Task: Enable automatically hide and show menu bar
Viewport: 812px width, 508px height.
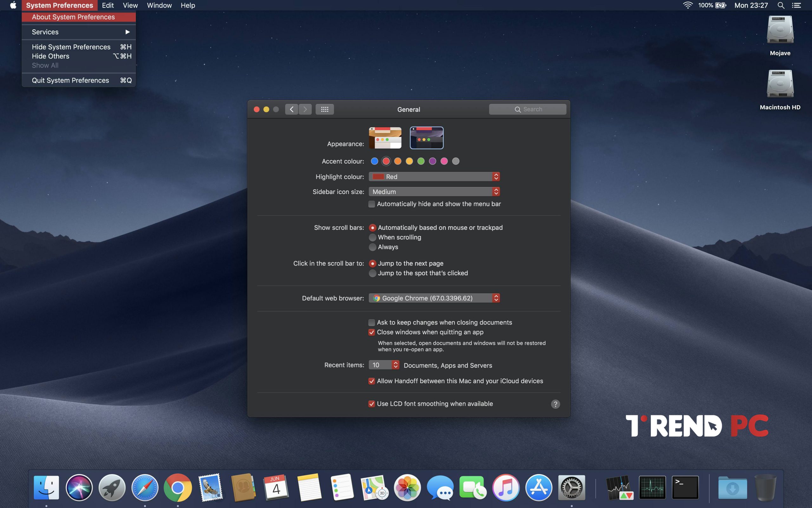Action: tap(371, 204)
